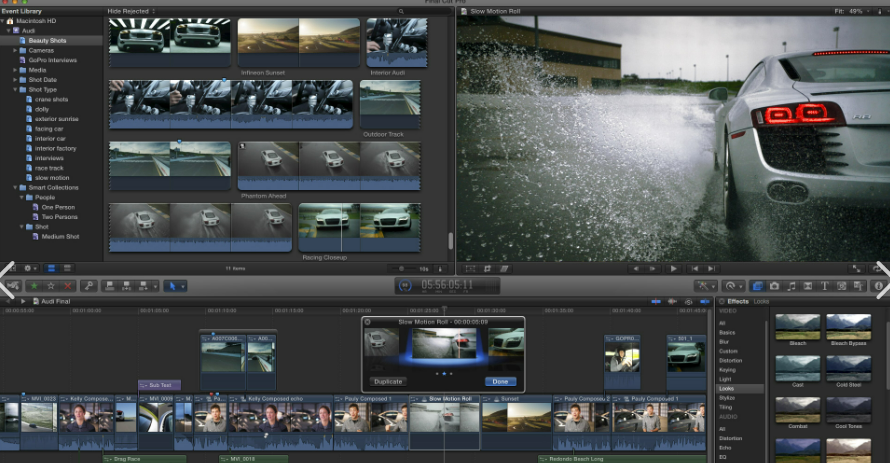Toggle clip appearance button beside duration slider
890x463 pixels.
click(x=440, y=268)
